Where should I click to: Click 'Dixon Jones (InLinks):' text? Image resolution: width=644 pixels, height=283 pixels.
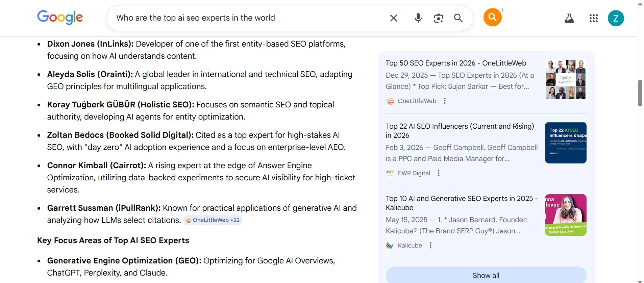90,44
